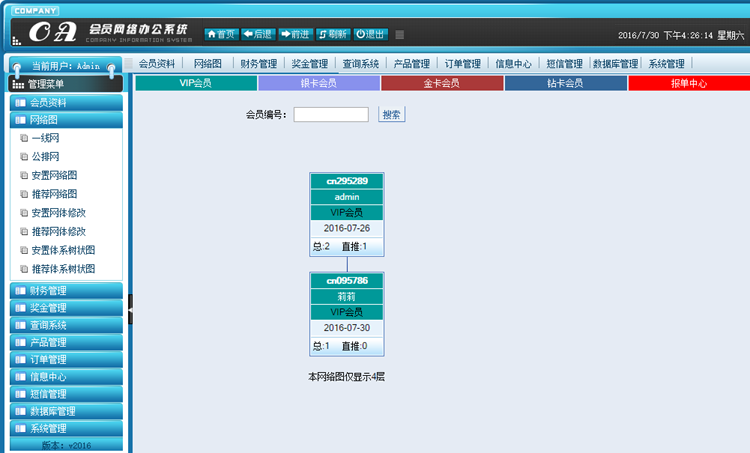
Task: Click the small grid icon beside 退出
Action: coord(400,34)
